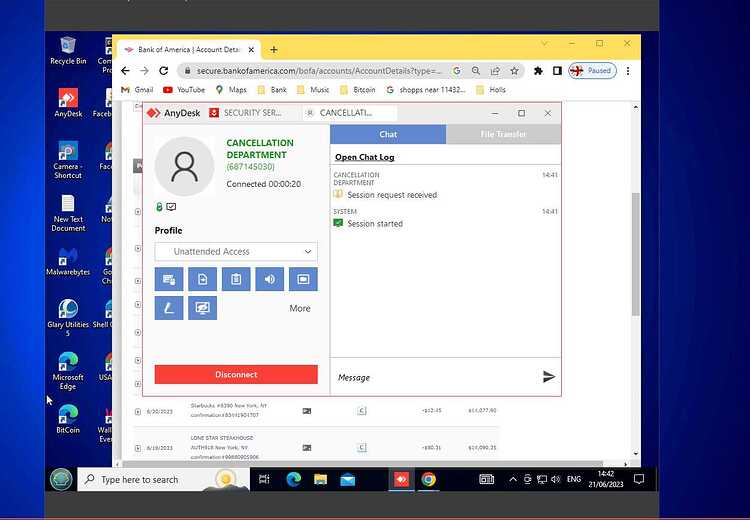Image resolution: width=750 pixels, height=520 pixels.
Task: Open File Explorer from taskbar
Action: (320, 479)
